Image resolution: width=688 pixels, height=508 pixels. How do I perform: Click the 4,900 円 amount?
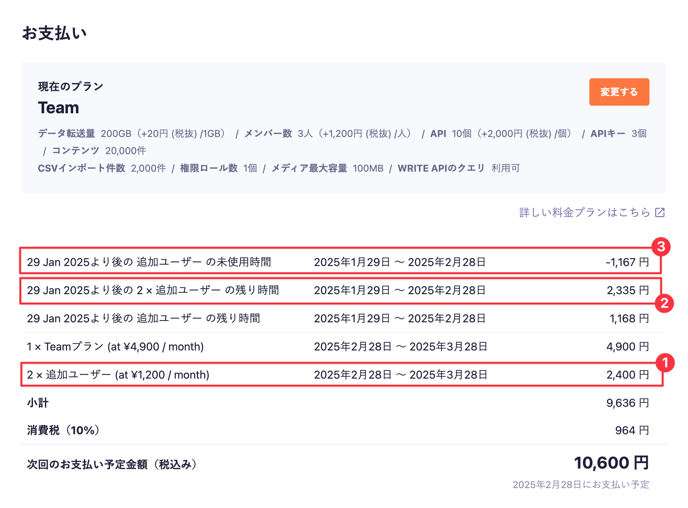(x=627, y=347)
